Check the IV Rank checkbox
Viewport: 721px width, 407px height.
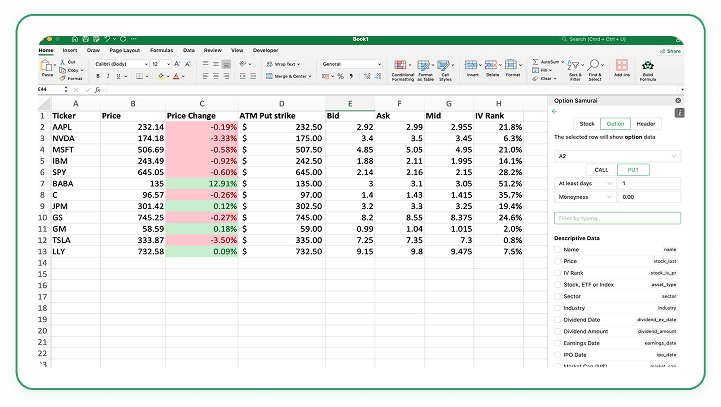(557, 273)
